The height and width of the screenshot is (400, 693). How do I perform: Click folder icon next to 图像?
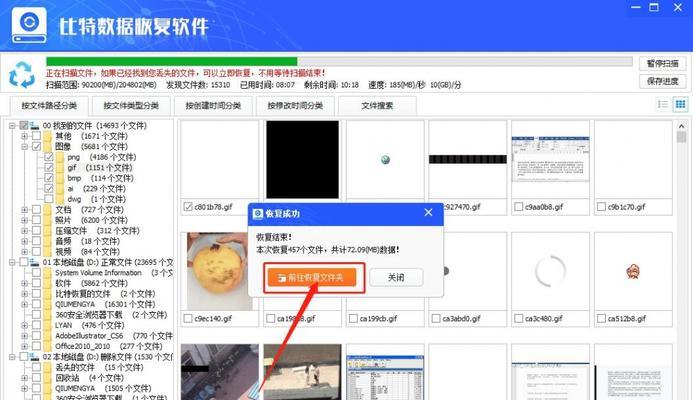[48, 147]
